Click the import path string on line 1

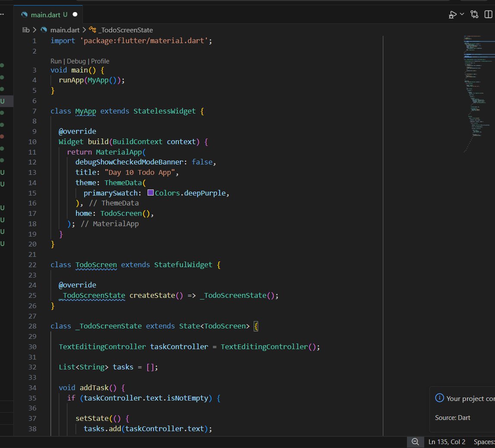[x=144, y=41]
